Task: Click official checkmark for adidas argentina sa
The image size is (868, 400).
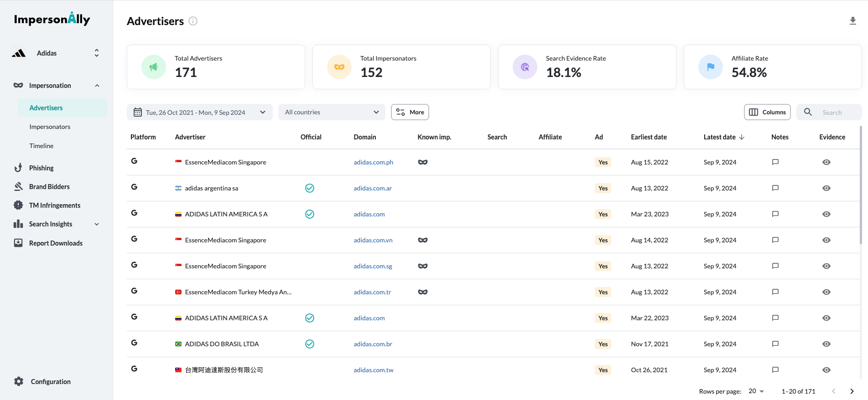Action: (x=309, y=188)
